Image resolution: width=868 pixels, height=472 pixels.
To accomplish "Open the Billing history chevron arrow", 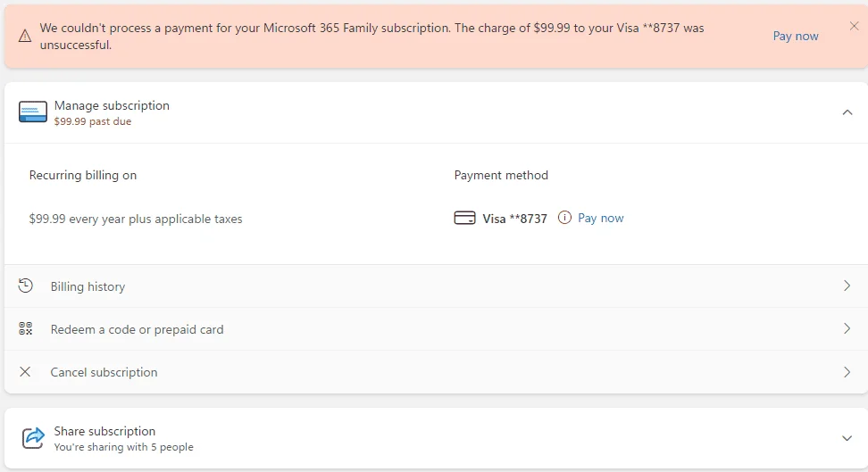I will 847,286.
